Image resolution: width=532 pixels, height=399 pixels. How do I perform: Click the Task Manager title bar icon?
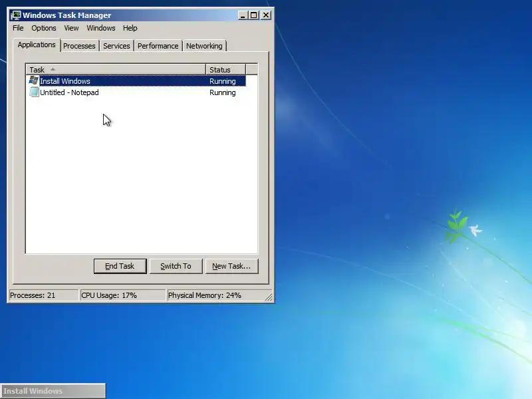(x=15, y=15)
